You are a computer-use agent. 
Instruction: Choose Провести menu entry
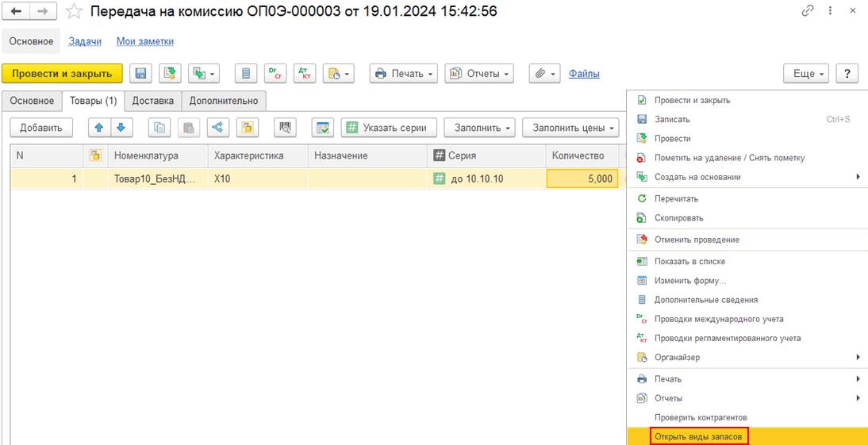[747, 139]
